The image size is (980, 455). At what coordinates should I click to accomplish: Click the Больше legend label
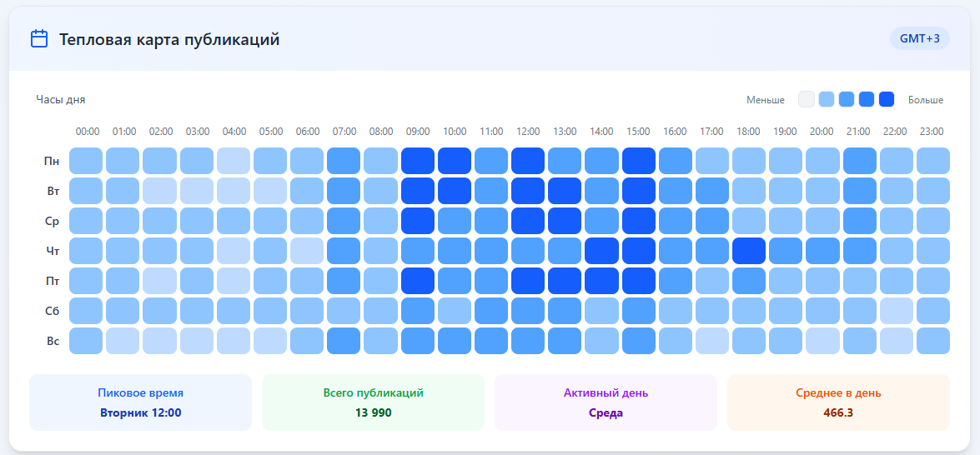click(x=926, y=100)
